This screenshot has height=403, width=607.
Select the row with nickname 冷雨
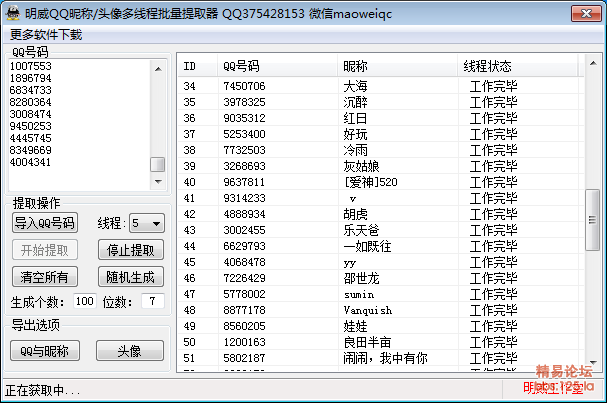tap(381, 150)
